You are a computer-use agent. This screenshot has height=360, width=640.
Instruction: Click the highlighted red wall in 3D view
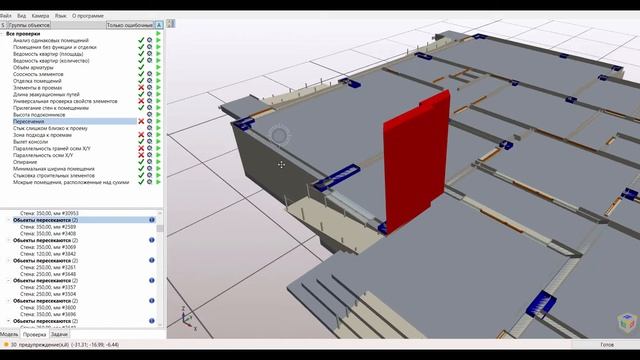[x=416, y=163]
